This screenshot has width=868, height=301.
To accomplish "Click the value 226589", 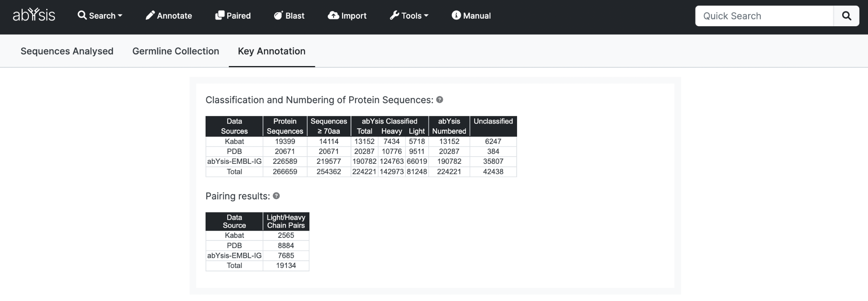I will pos(285,161).
